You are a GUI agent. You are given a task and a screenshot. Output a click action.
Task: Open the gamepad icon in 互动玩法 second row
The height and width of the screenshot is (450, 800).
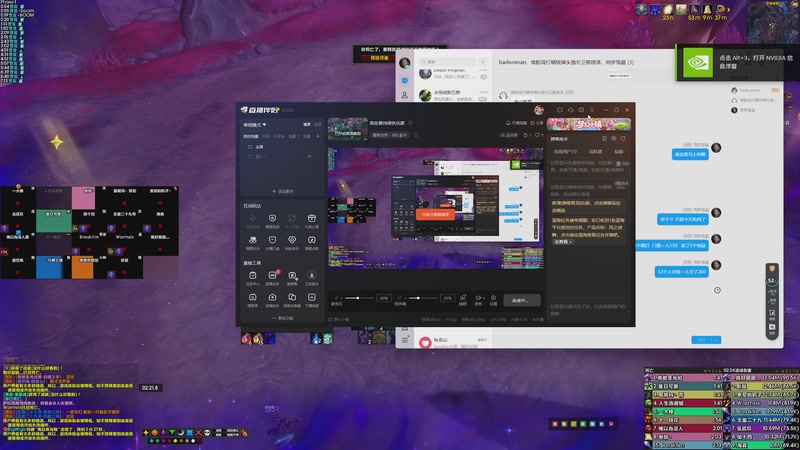[253, 240]
